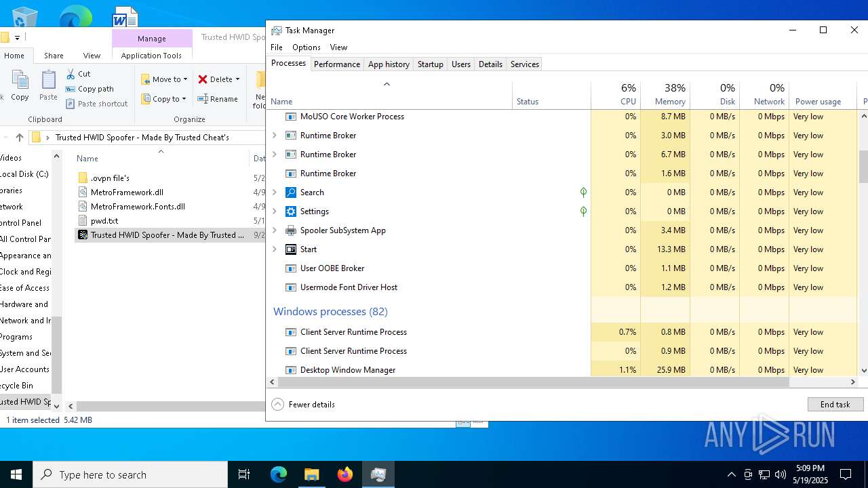Click the End task button
This screenshot has height=488, width=868.
click(x=835, y=405)
